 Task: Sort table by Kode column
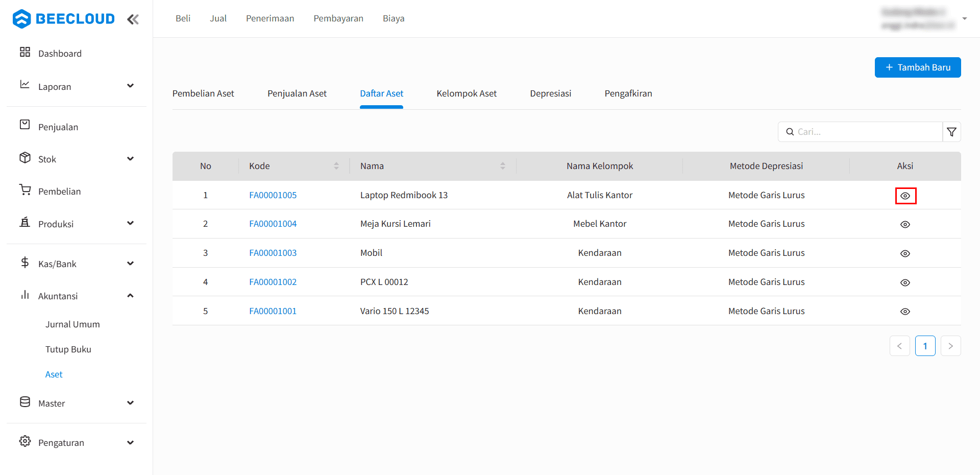click(x=336, y=166)
